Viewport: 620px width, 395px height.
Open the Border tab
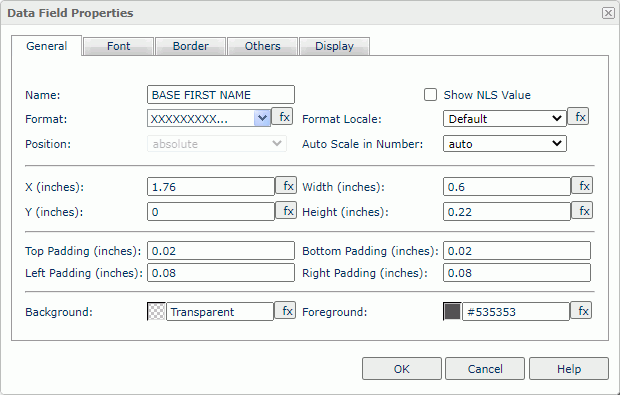191,46
